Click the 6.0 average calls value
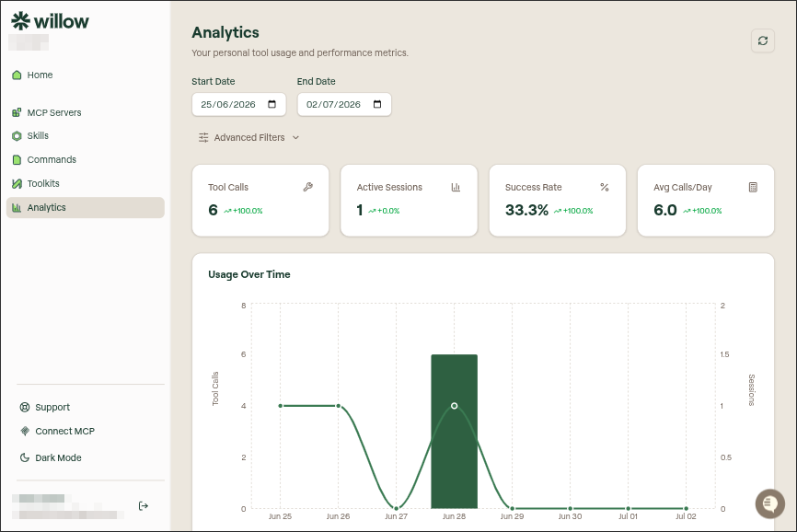797x532 pixels. (665, 210)
